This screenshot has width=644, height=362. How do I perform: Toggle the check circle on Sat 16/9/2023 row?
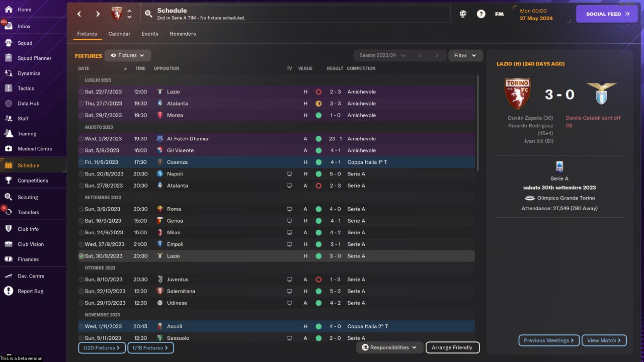pyautogui.click(x=82, y=221)
